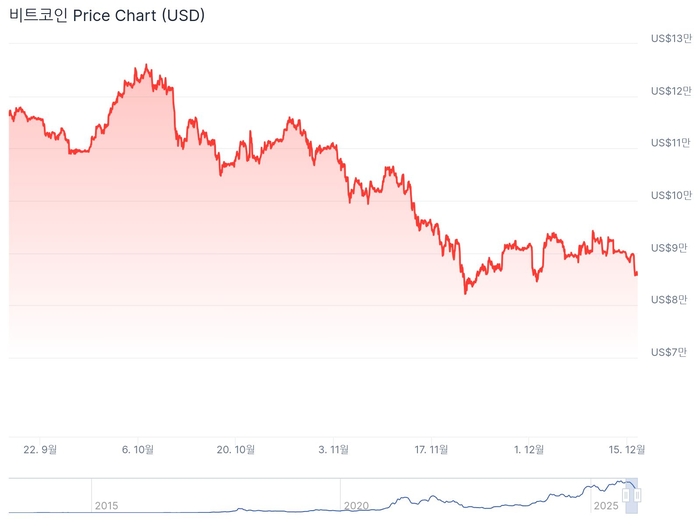The height and width of the screenshot is (526, 700).
Task: Click the 2025 label in the navigator
Action: (606, 506)
